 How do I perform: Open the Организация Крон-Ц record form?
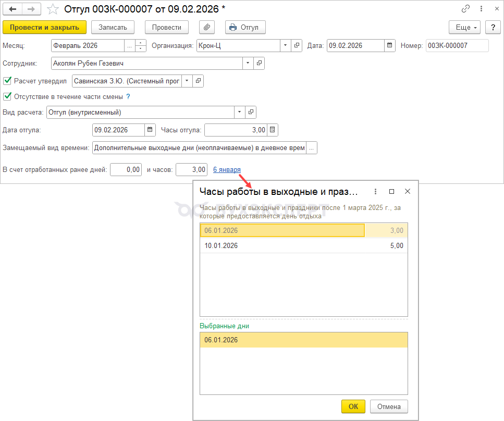[x=297, y=45]
